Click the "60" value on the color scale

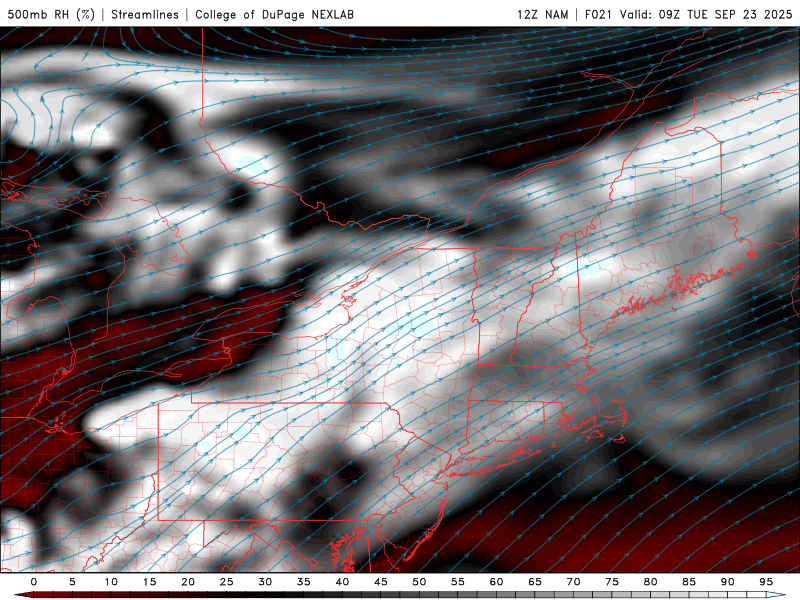coord(496,582)
